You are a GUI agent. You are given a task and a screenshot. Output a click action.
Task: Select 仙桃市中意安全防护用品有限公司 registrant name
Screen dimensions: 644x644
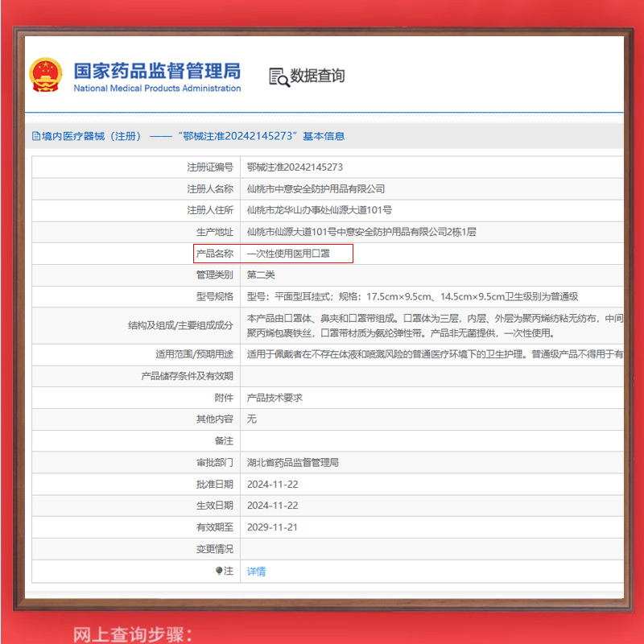click(316, 189)
